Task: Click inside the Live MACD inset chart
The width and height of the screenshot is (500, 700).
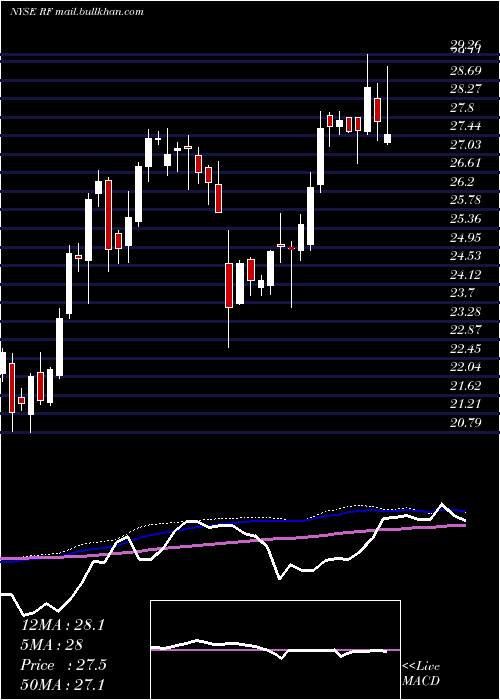Action: click(275, 650)
